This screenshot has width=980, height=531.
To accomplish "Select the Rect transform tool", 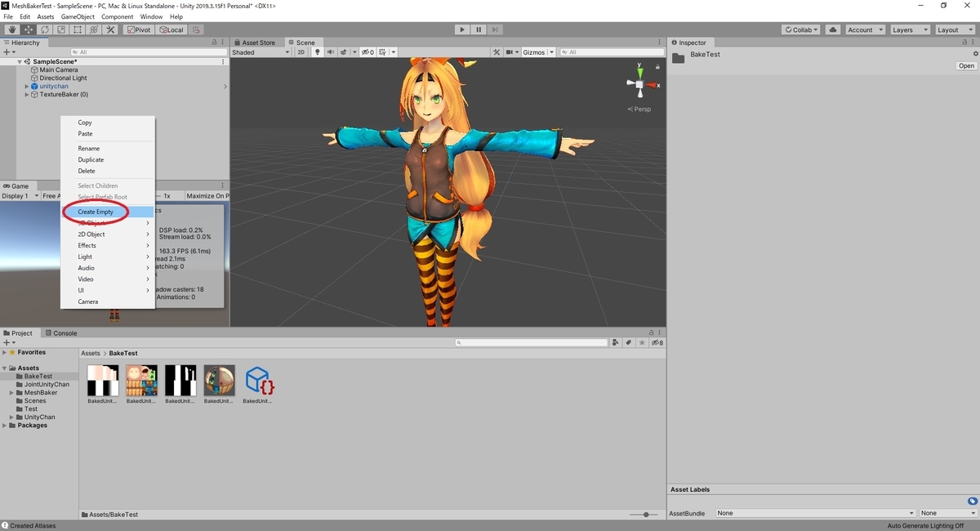I will pos(78,29).
